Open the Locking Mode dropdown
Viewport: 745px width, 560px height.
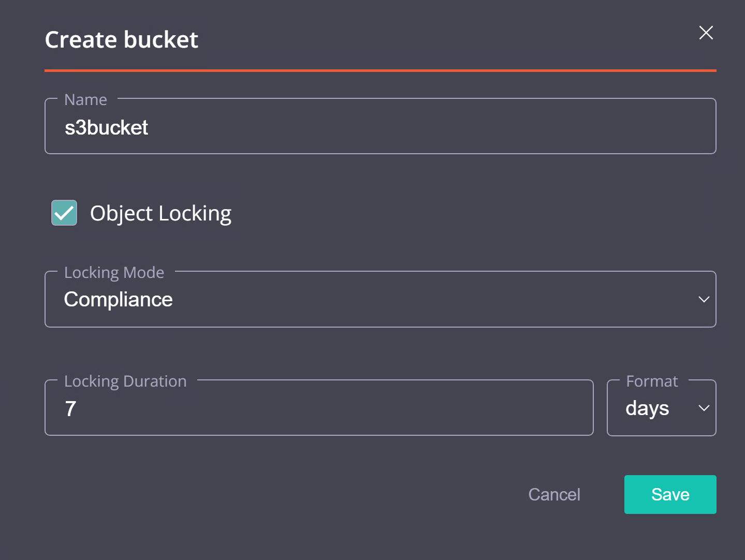point(380,299)
